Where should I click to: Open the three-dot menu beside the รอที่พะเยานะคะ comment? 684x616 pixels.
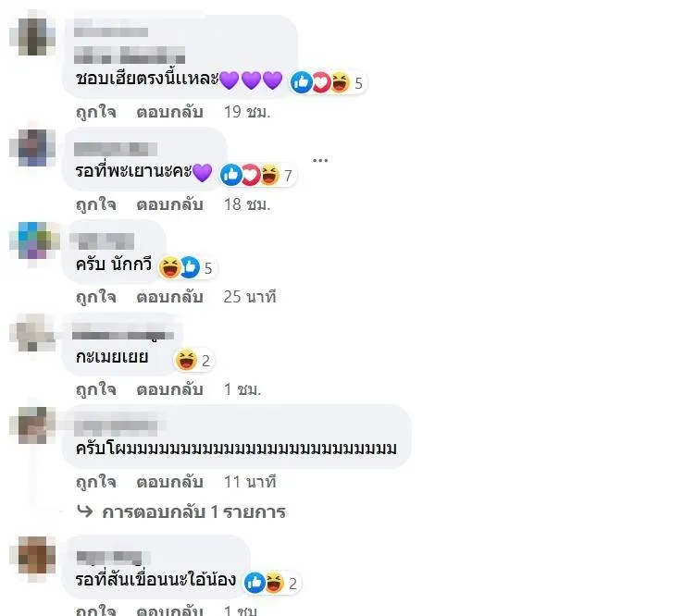[x=320, y=160]
